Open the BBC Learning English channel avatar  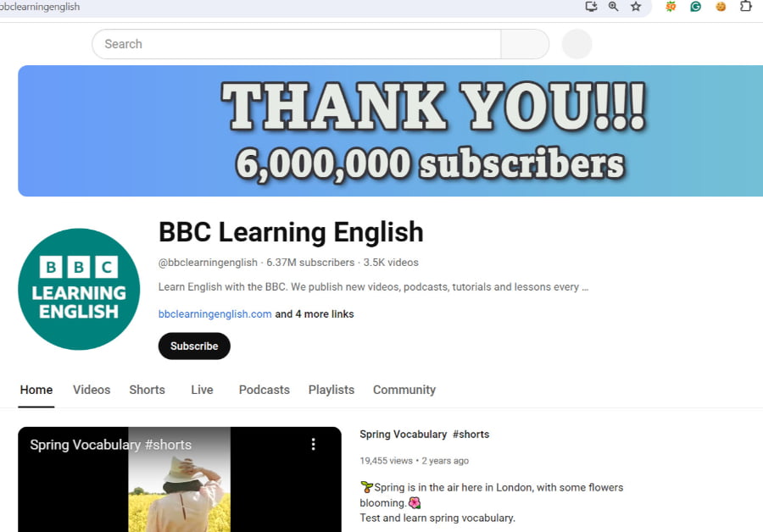79,289
